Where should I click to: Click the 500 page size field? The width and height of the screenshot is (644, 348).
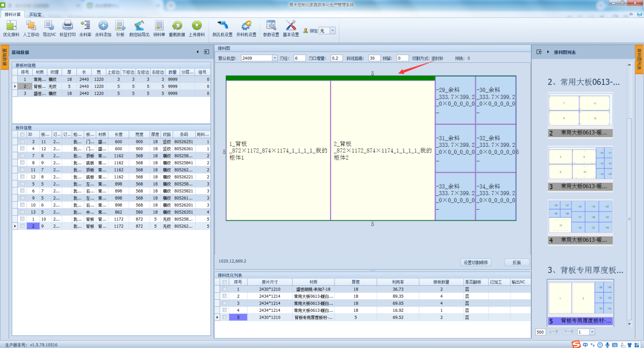[x=540, y=332]
